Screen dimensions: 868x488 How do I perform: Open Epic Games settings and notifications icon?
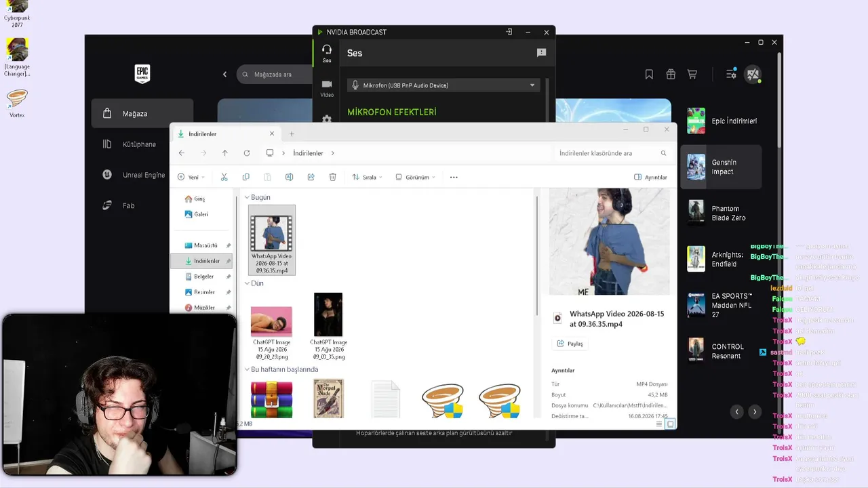731,75
